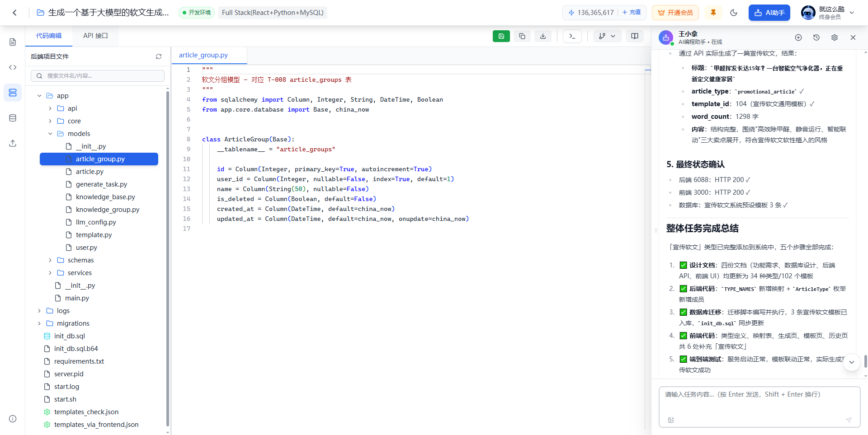
Task: Expand the migrations folder
Action: pyautogui.click(x=39, y=323)
